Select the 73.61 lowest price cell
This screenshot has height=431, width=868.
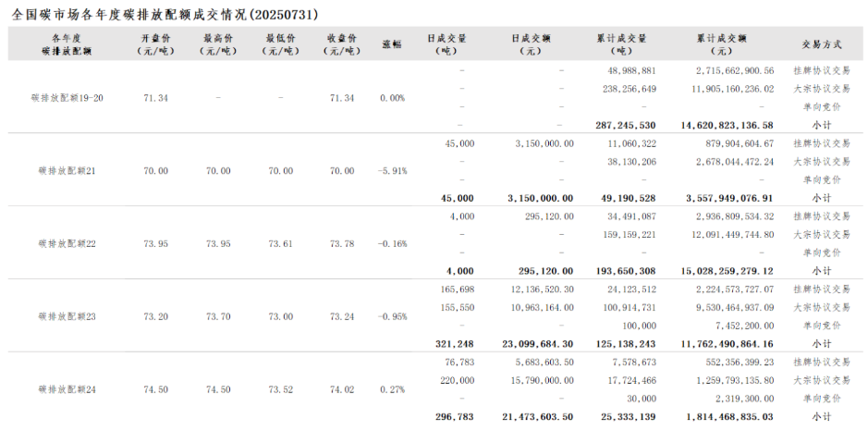[x=281, y=244]
